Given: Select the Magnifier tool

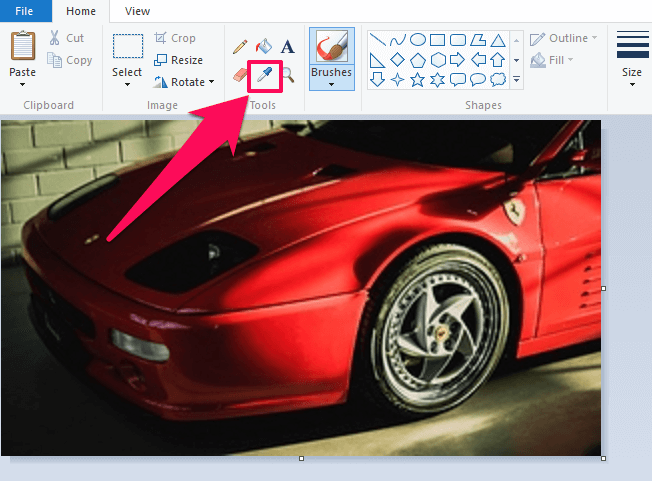Looking at the screenshot, I should tap(288, 75).
